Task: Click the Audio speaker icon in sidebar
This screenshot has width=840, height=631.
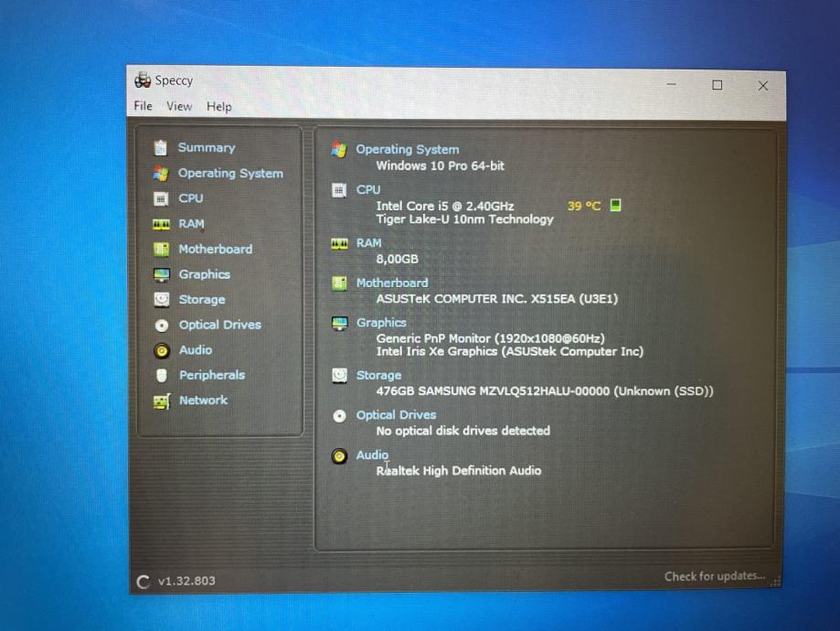Action: 162,350
